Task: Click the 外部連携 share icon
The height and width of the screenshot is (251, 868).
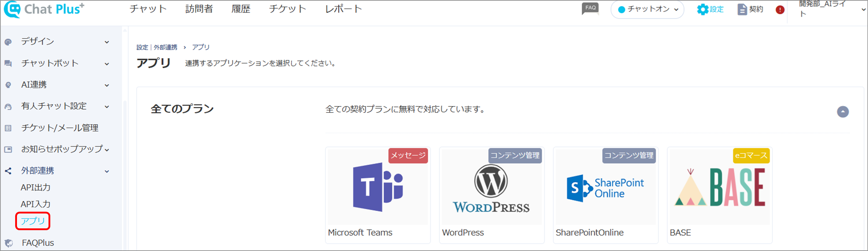Action: (8, 171)
